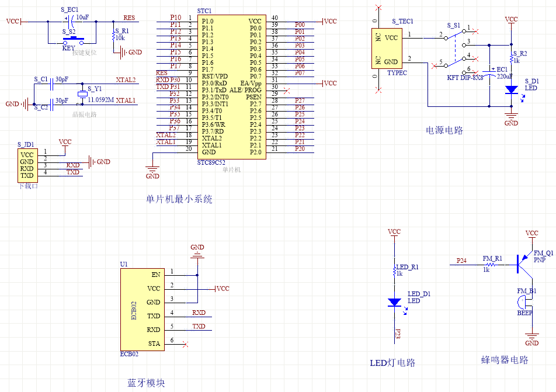
Task: Click the FM_R1 1k resistor
Action: (x=491, y=265)
